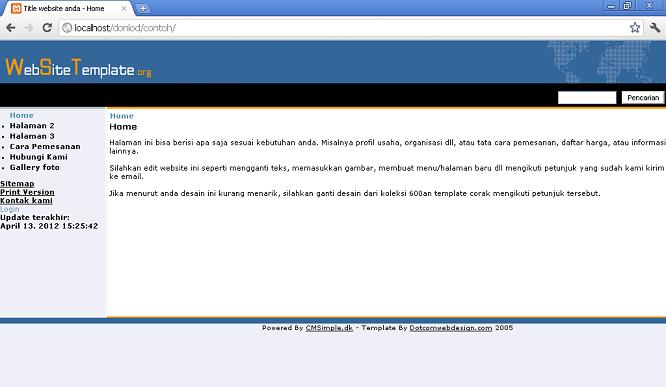Screen dimensions: 666x387
Task: Click the paragraph starting 'Jika menurut anda desain'
Action: (355, 193)
